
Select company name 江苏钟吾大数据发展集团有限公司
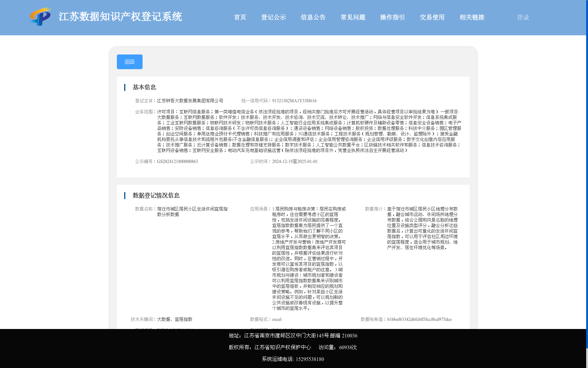tap(190, 101)
